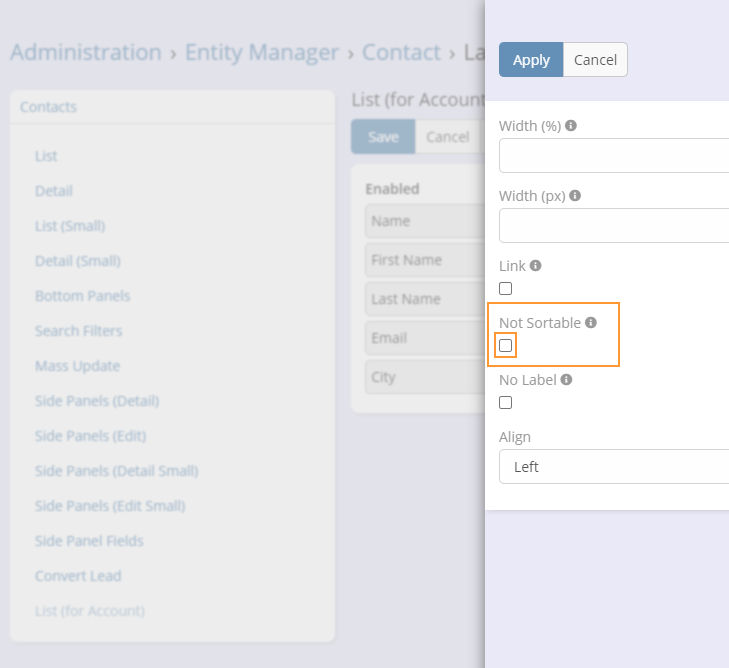The height and width of the screenshot is (668, 729).
Task: Enable the Link checkbox
Action: 506,289
